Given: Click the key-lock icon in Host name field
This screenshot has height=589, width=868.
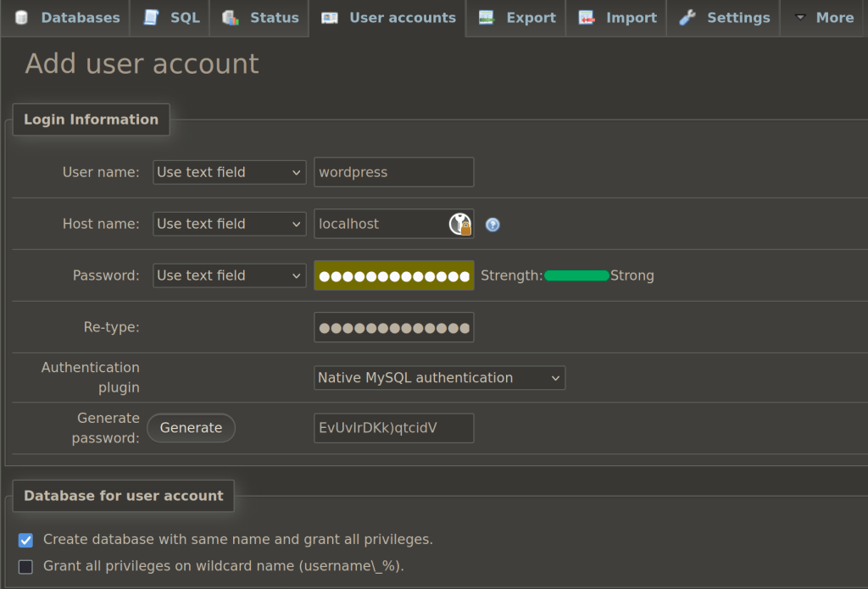Looking at the screenshot, I should [x=460, y=225].
